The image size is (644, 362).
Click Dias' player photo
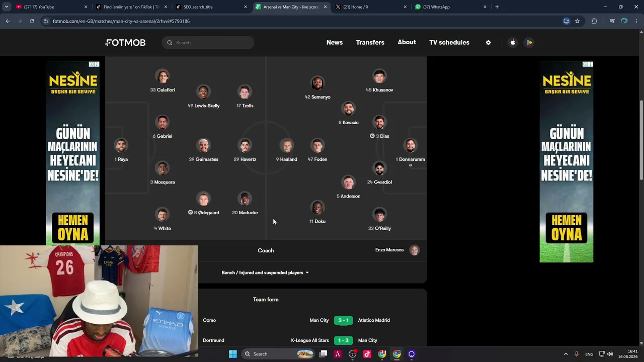click(379, 123)
